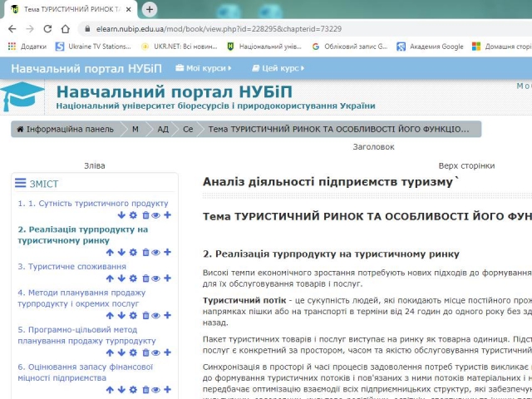Hide chapter 1 via the eye icon
532x399 pixels.
(x=155, y=215)
